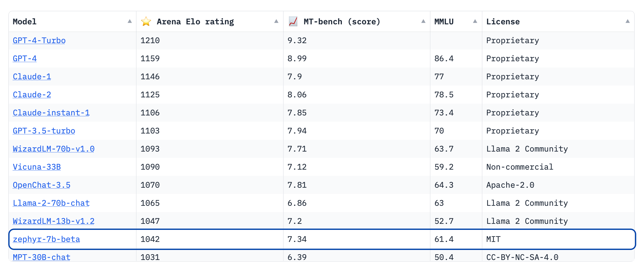644x269 pixels.
Task: Click the OpenChat-3.5 link
Action: [42, 185]
